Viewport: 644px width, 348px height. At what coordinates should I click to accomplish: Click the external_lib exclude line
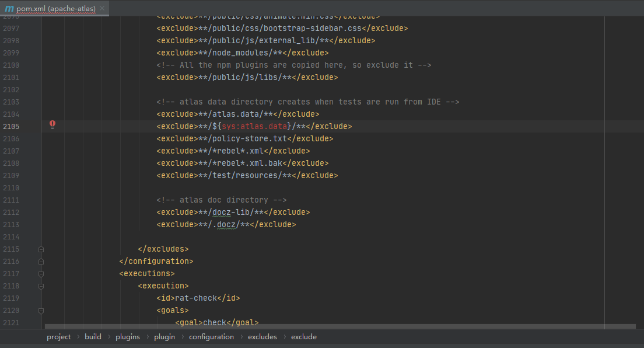[266, 41]
